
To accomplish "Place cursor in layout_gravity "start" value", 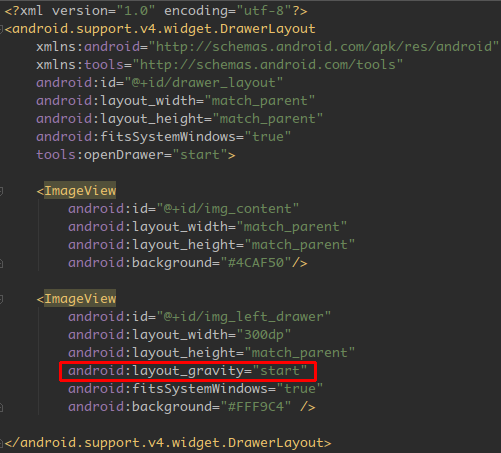I will pyautogui.click(x=280, y=371).
